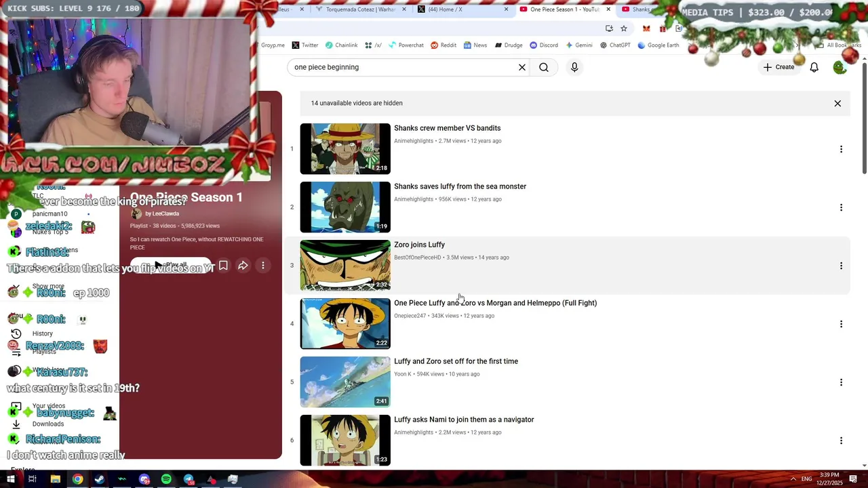Screen dimensions: 868x488
Task: Open the Reddit bookmark
Action: pyautogui.click(x=443, y=45)
